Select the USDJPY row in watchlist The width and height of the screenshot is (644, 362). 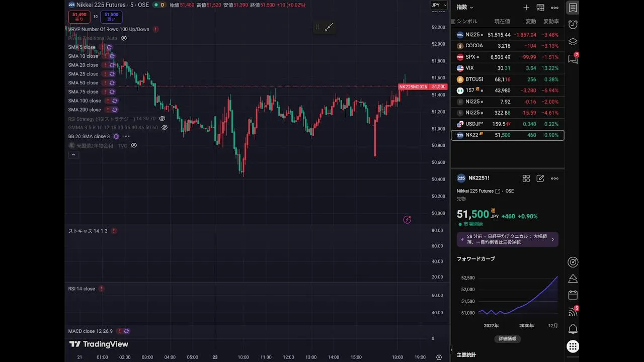(507, 124)
